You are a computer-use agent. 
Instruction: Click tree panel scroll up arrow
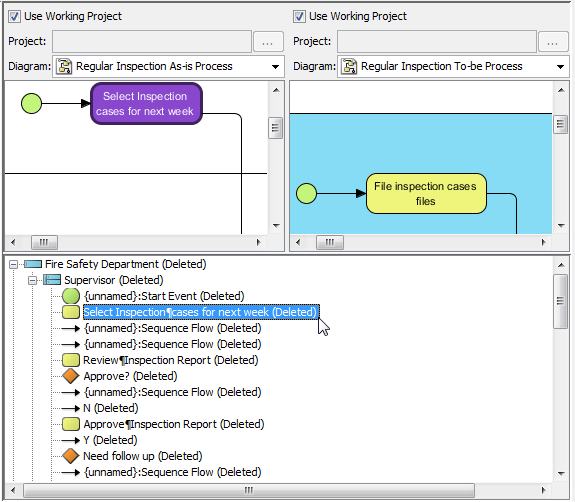(561, 265)
